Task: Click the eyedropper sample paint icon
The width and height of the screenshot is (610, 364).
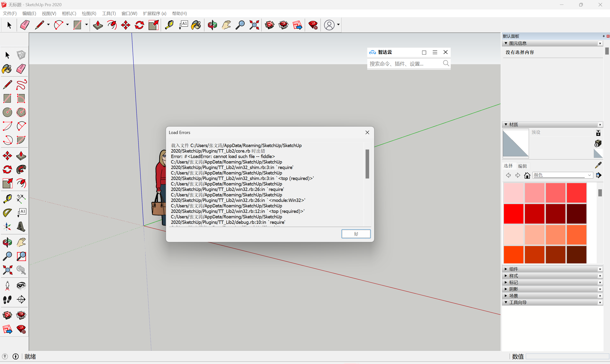Action: pos(598,165)
